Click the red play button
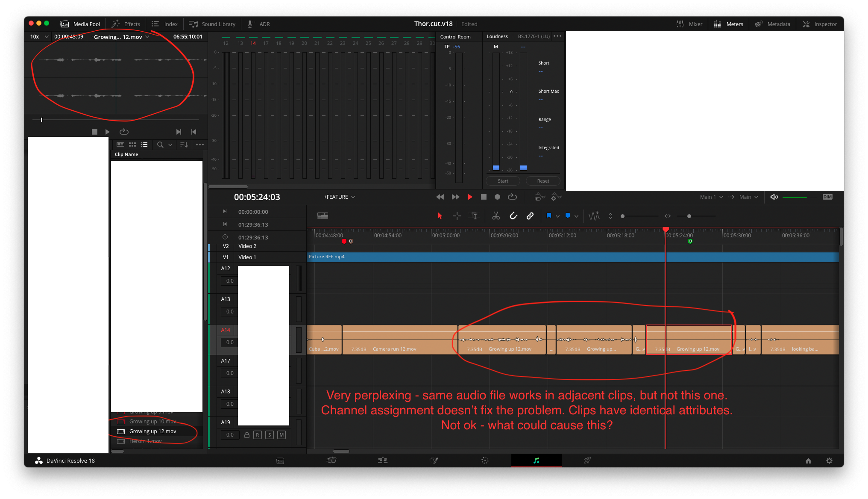The image size is (868, 499). coord(470,197)
